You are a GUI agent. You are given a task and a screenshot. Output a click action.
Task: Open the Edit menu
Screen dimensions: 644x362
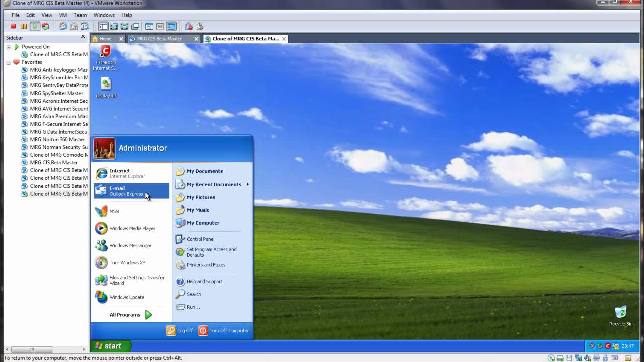click(31, 15)
